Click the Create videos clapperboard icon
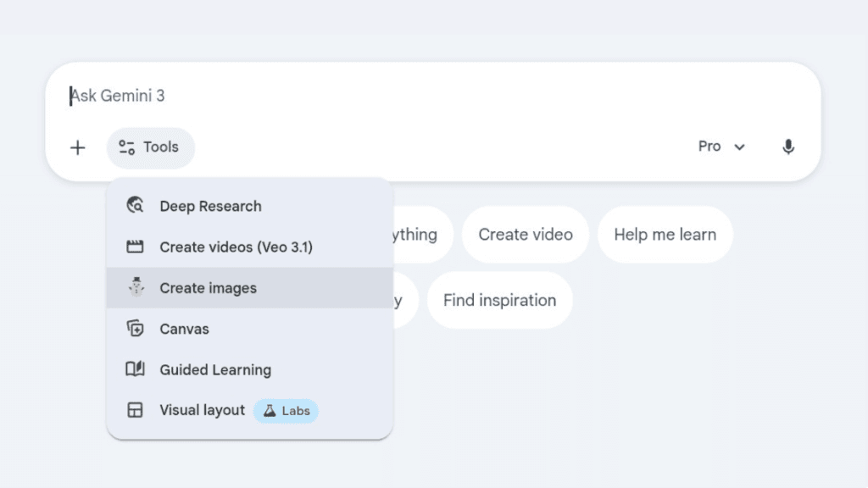868x488 pixels. (135, 247)
